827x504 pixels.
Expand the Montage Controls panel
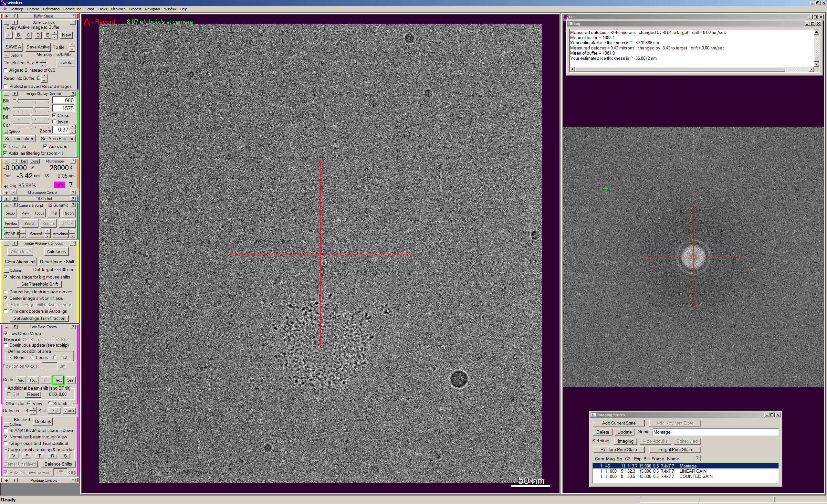coord(6,480)
